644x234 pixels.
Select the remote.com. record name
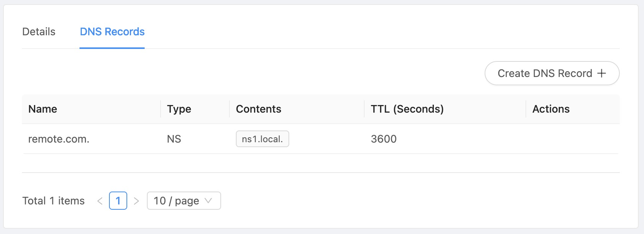(x=59, y=139)
